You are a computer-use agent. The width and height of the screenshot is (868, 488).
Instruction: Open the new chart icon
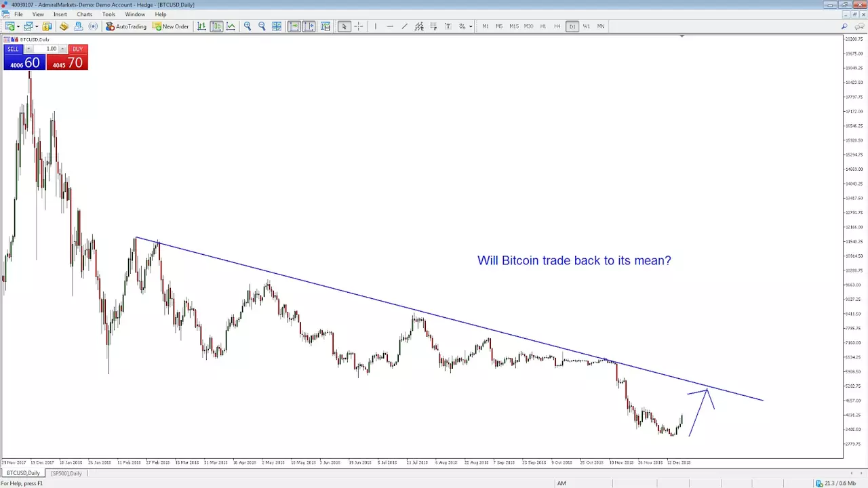[x=9, y=26]
